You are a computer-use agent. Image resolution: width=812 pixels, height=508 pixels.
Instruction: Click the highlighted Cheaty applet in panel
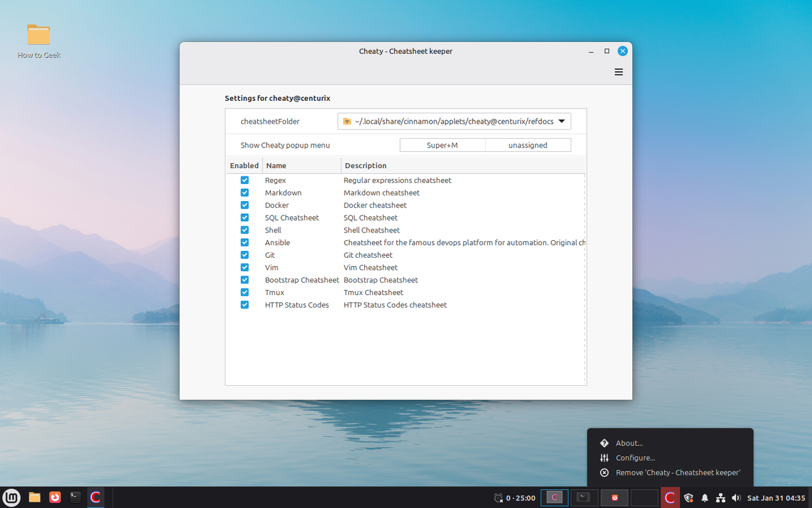coord(670,497)
